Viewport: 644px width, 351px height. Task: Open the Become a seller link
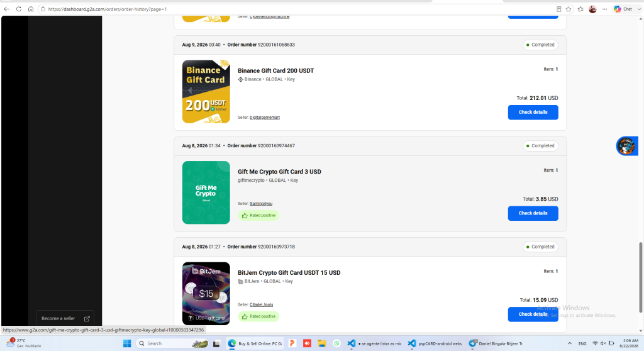tap(58, 318)
